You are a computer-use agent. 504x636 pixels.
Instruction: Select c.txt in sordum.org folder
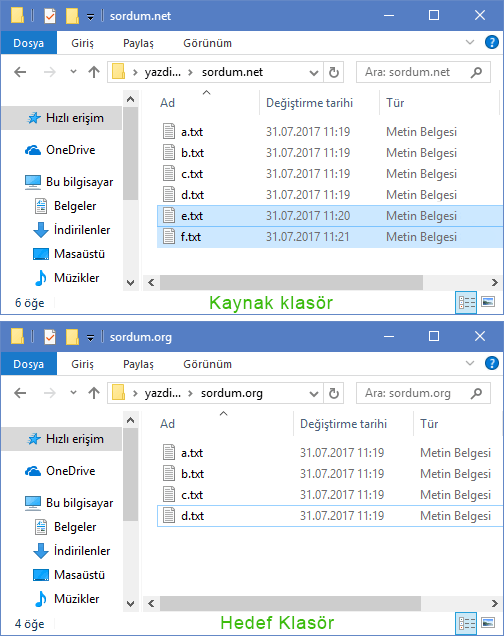pos(330,495)
